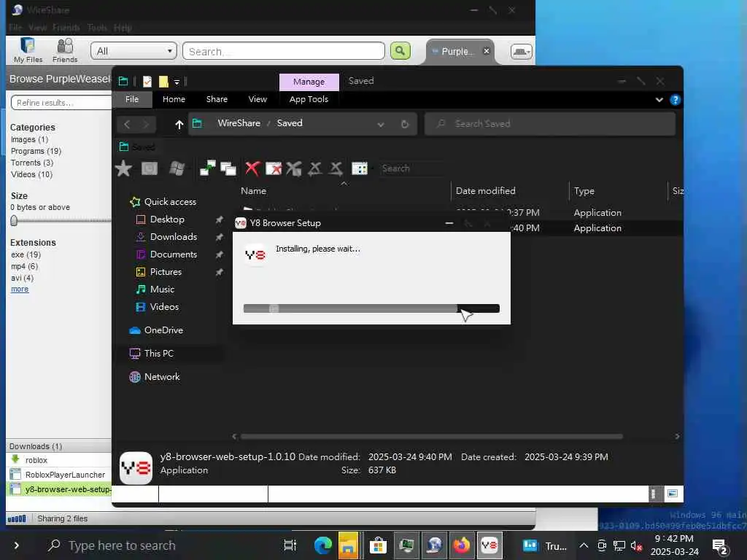Screen dimensions: 747x560
Task: Click the star favorites toolbar icon
Action: (x=123, y=168)
